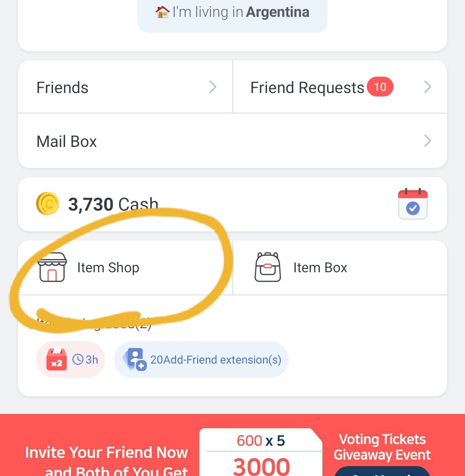
Task: Open the Friends list entry
Action: [62, 88]
